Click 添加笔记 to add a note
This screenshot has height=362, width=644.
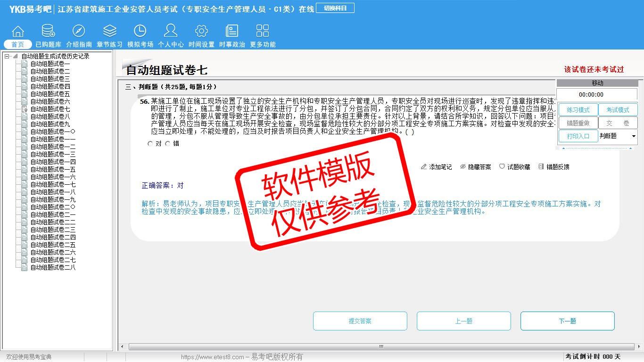(x=436, y=167)
